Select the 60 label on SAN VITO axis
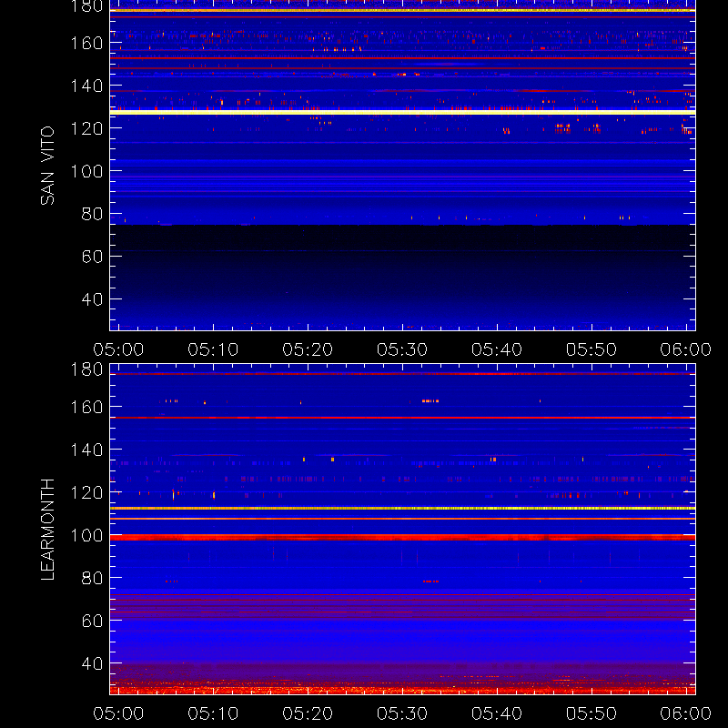The image size is (728, 728). click(x=92, y=257)
